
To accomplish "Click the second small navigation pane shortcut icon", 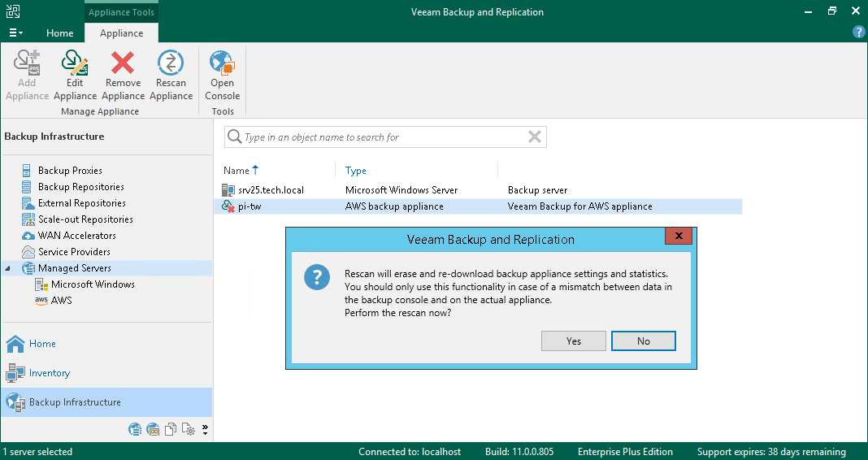I will [153, 430].
